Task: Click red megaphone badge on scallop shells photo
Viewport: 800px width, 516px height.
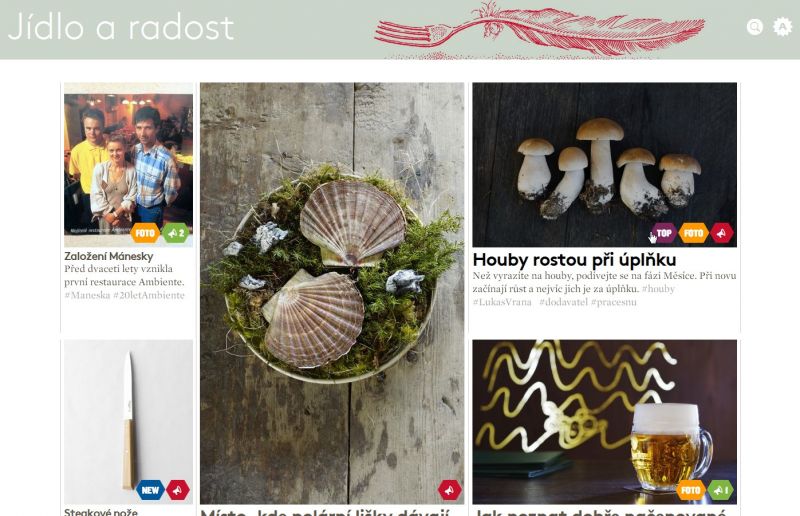Action: (x=449, y=490)
